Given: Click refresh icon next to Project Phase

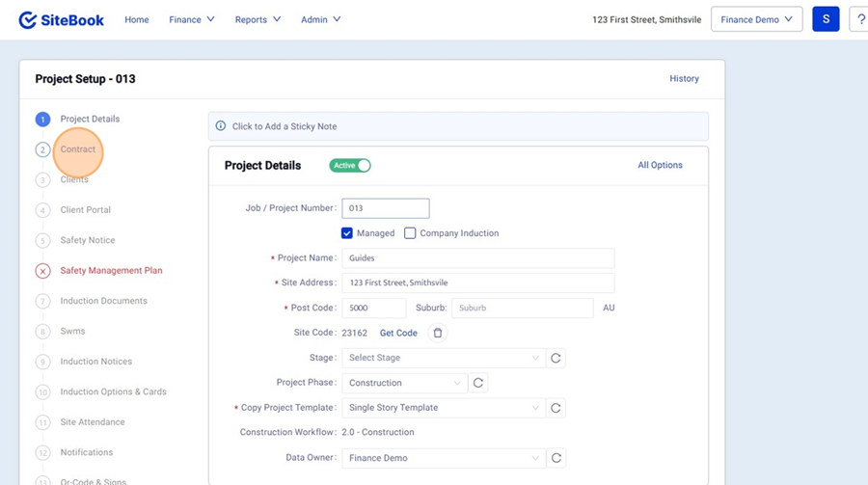Looking at the screenshot, I should pos(477,383).
